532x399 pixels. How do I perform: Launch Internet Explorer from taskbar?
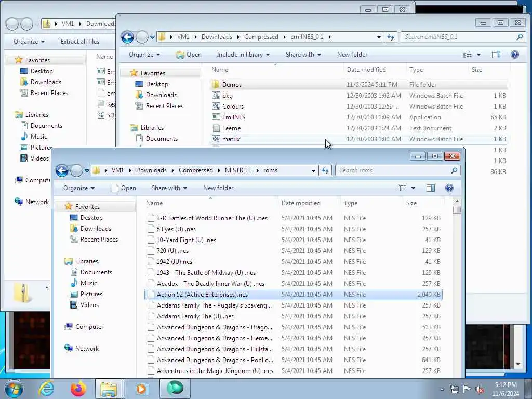[46, 389]
